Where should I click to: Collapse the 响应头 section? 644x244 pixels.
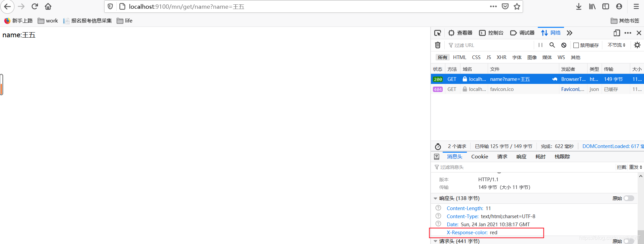click(x=436, y=198)
